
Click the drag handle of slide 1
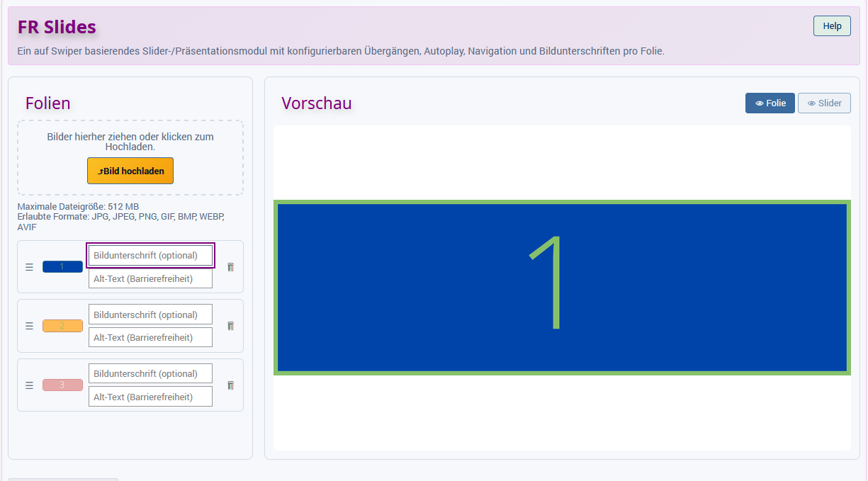tap(29, 267)
